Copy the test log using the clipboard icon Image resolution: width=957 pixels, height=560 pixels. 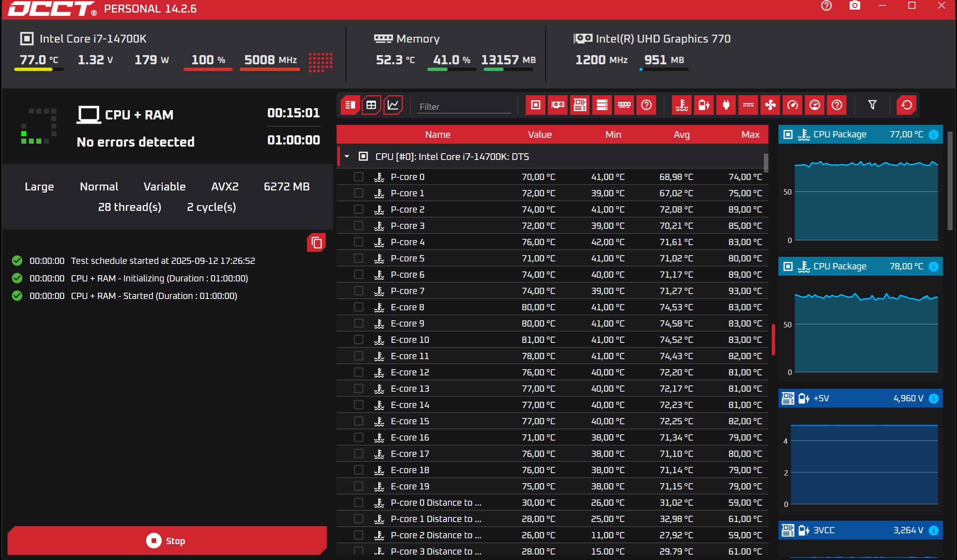(316, 243)
